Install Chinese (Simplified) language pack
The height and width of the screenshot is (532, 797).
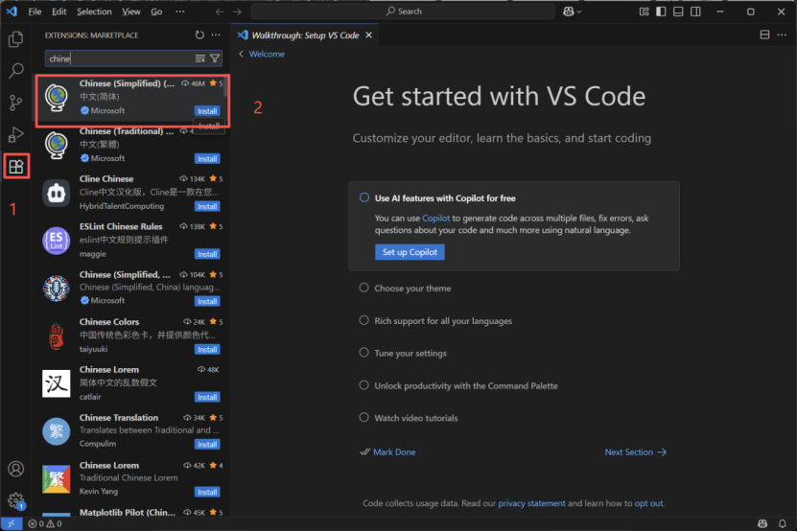click(207, 111)
